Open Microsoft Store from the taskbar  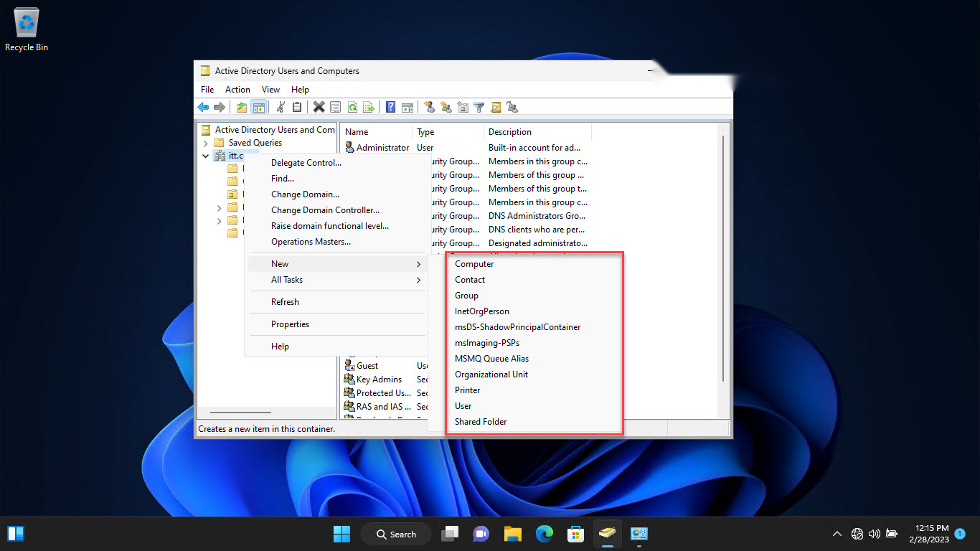(575, 534)
